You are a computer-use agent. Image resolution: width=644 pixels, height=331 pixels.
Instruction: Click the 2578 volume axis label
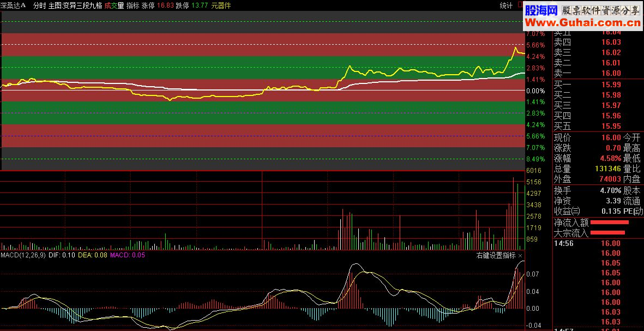533,216
